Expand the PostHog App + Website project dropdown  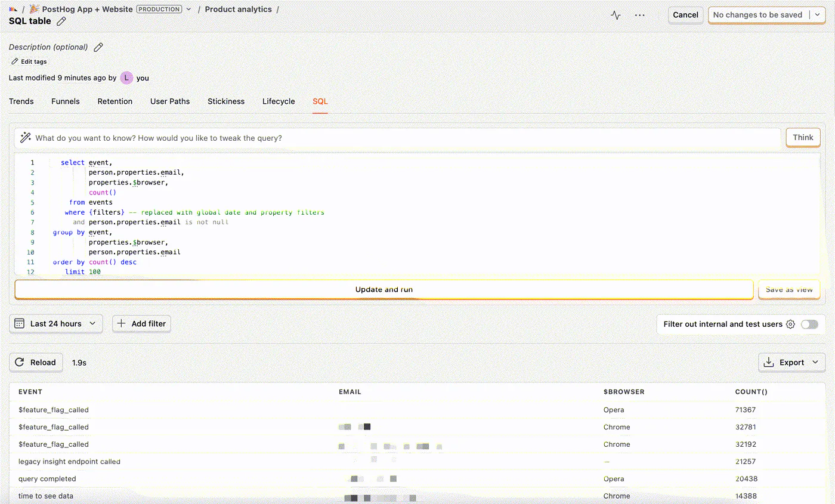(x=189, y=10)
